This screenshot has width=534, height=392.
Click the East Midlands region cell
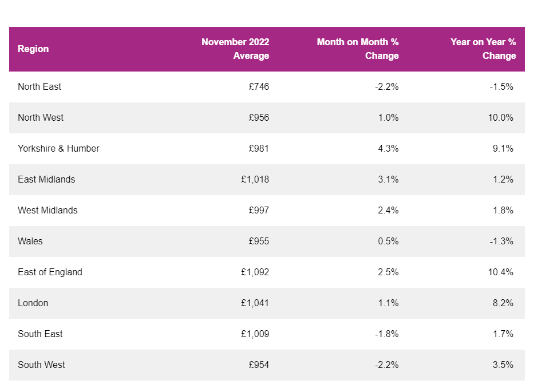coord(46,180)
